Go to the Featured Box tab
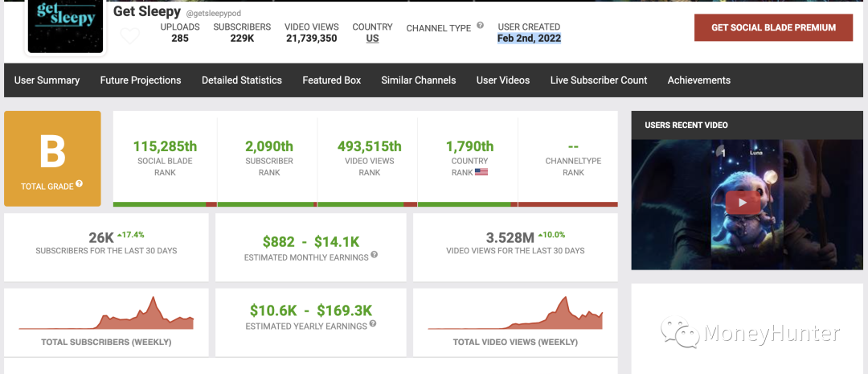The height and width of the screenshot is (374, 868). 332,80
